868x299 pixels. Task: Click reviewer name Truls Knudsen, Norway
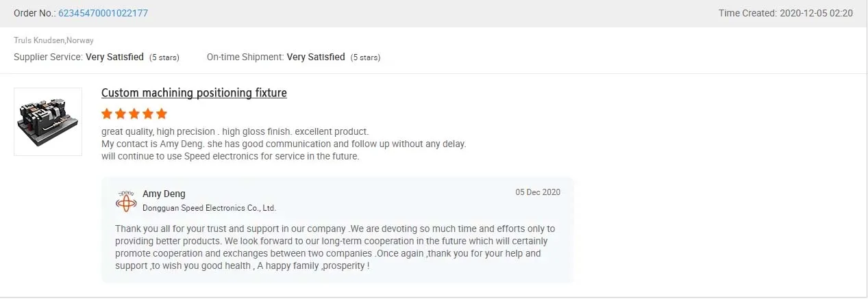tap(53, 40)
